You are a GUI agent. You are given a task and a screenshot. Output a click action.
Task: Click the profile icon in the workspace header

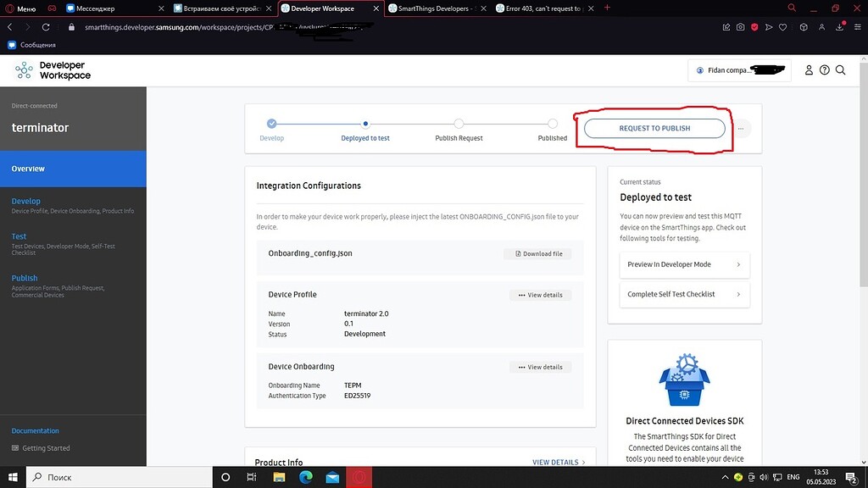pos(808,70)
